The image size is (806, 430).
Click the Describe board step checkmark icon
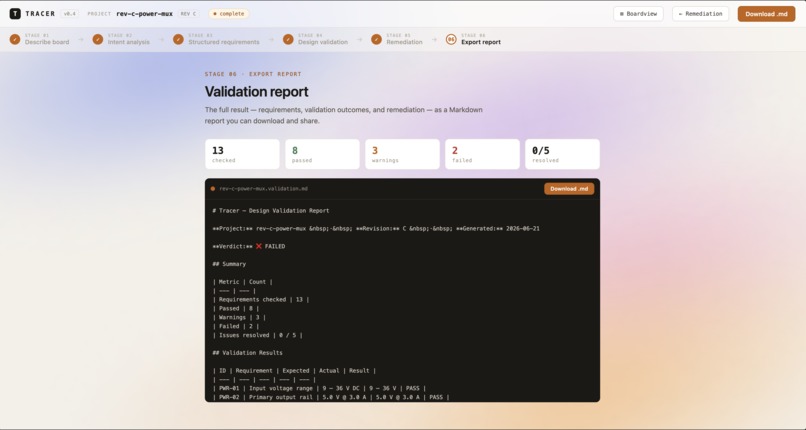15,40
